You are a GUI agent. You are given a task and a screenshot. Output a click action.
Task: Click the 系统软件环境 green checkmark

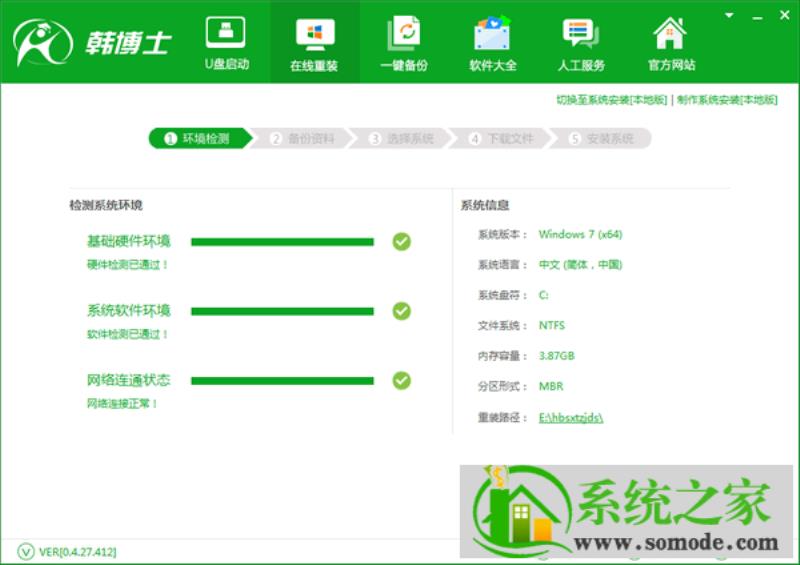point(402,311)
